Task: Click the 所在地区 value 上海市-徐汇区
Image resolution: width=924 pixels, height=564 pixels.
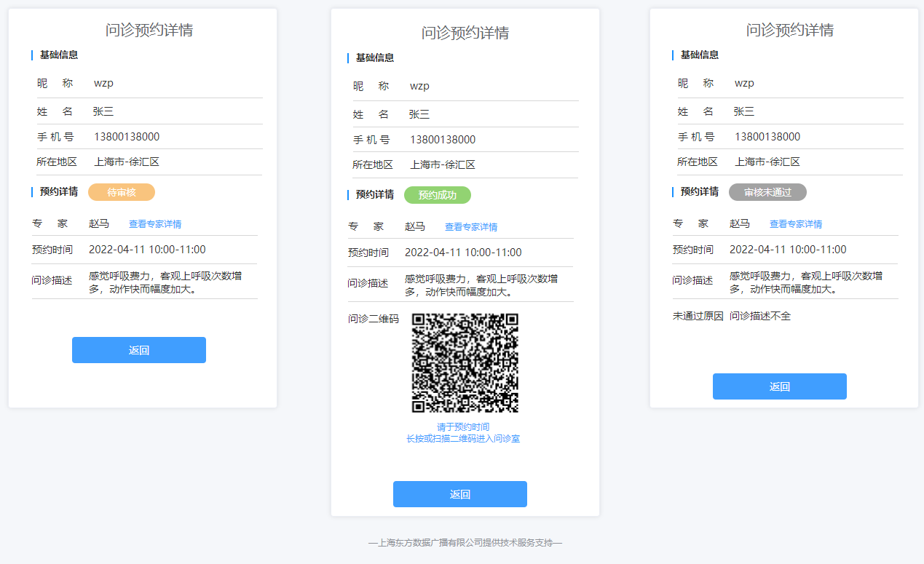Action: tap(125, 162)
